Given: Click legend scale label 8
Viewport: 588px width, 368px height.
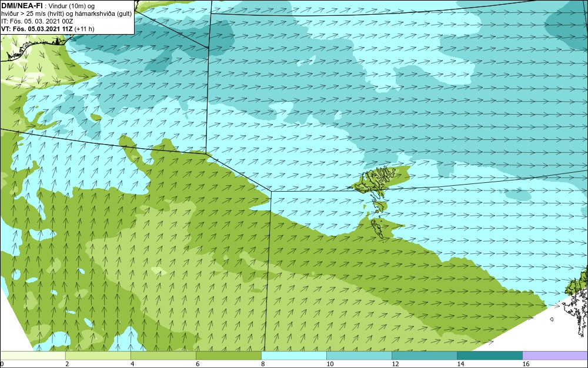Looking at the screenshot, I should click(x=263, y=364).
